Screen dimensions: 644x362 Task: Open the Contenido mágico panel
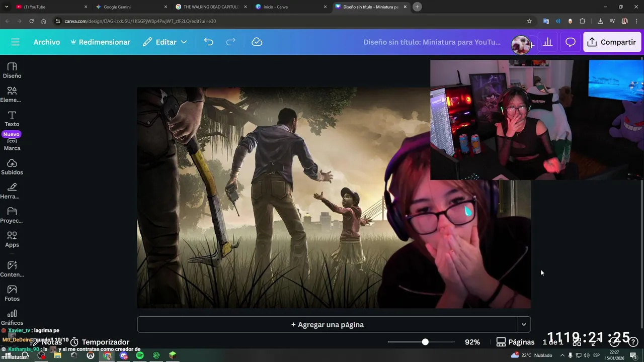click(12, 269)
